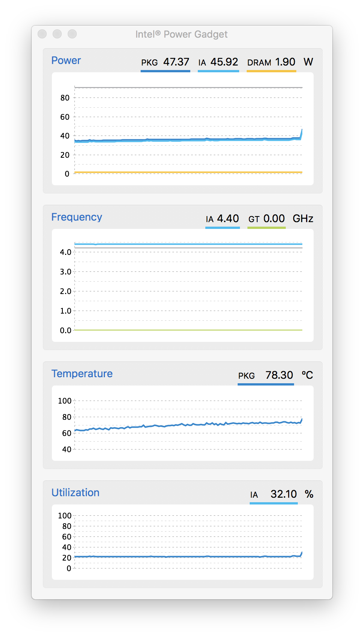Click the Intel Power Gadget window title
Screen dimensions: 364x637
pyautogui.click(x=182, y=34)
